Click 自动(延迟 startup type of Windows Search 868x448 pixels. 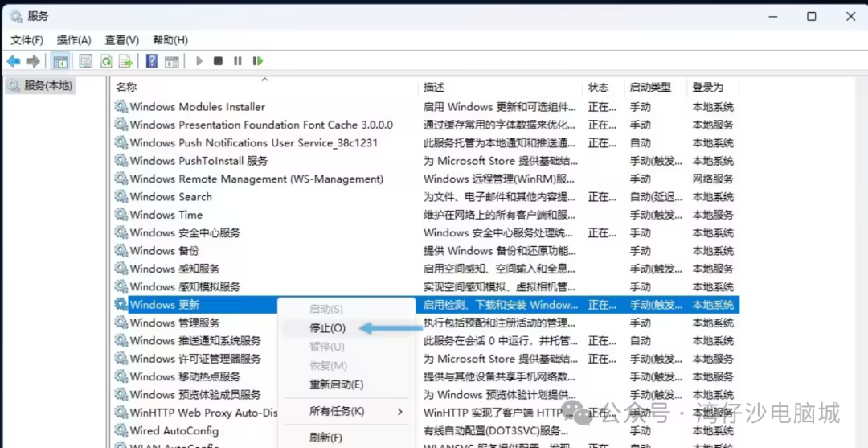click(x=656, y=196)
